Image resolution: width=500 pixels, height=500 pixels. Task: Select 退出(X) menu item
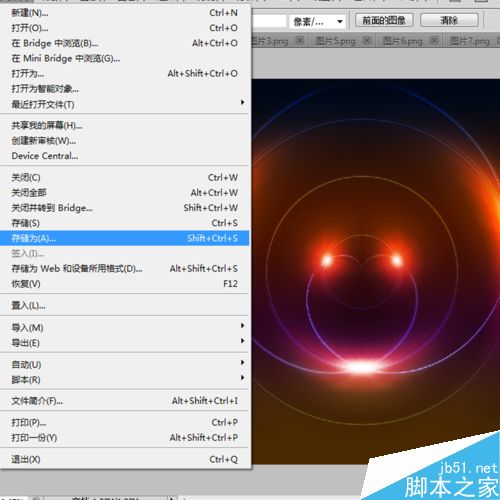click(x=125, y=459)
